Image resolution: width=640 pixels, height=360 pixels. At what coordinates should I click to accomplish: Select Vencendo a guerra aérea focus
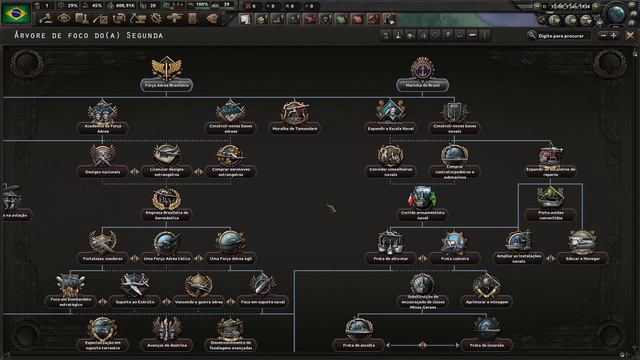pos(199,291)
